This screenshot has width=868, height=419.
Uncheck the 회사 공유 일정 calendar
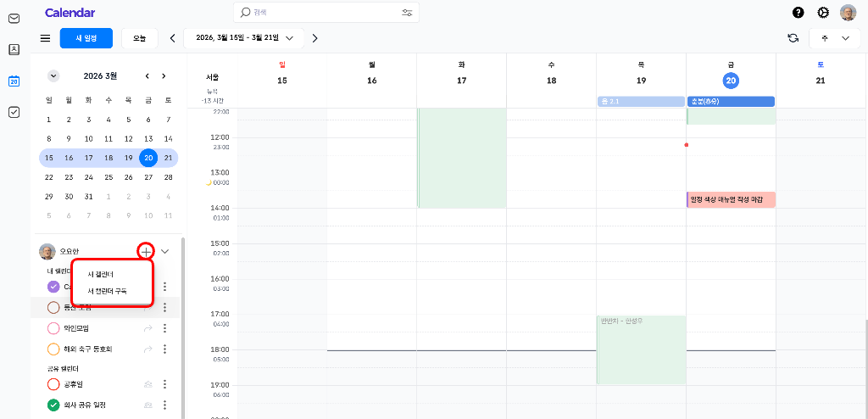point(53,405)
